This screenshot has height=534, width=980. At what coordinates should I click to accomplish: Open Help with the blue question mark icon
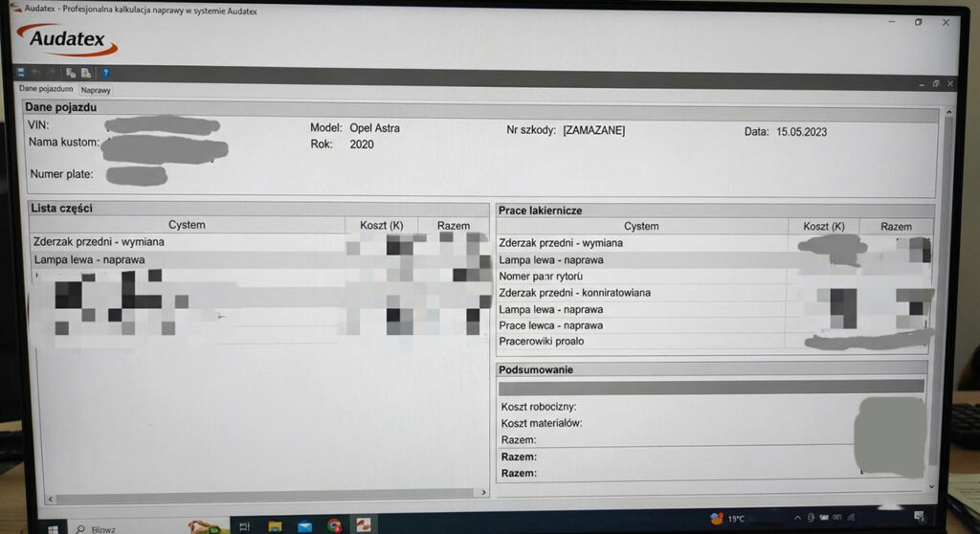point(105,73)
